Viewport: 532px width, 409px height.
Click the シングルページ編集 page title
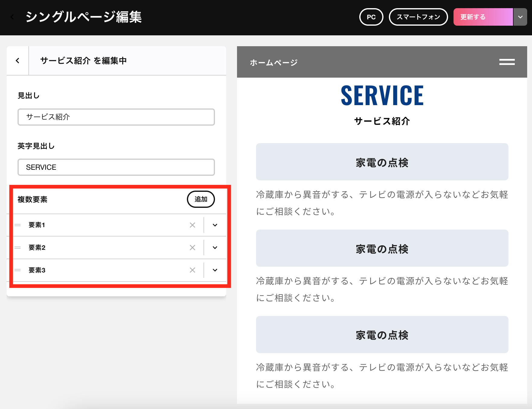[x=84, y=17]
